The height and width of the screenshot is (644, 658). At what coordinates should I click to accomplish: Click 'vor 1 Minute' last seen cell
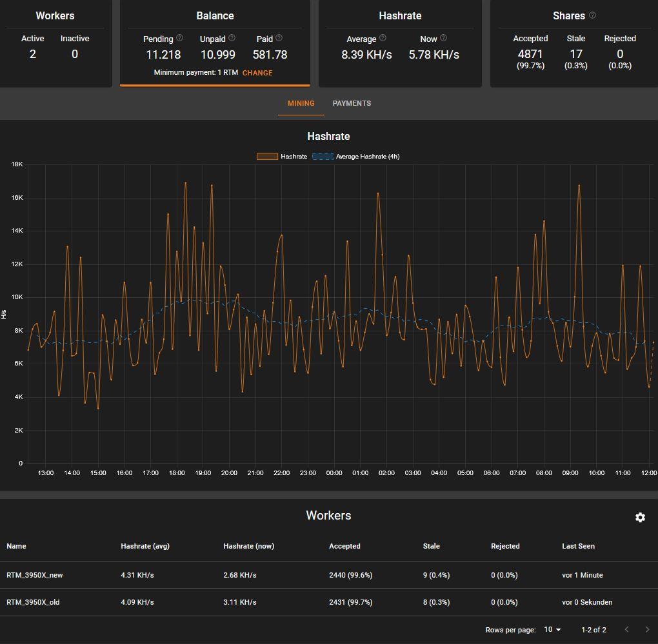click(x=583, y=575)
